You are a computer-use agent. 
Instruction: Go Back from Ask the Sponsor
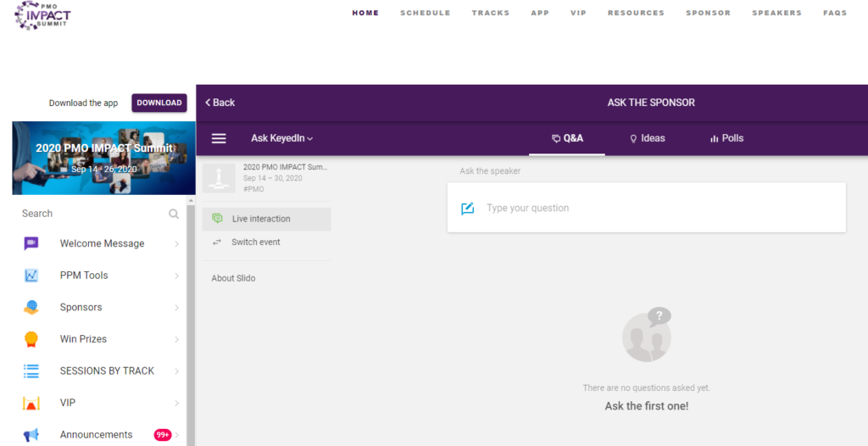click(x=220, y=103)
